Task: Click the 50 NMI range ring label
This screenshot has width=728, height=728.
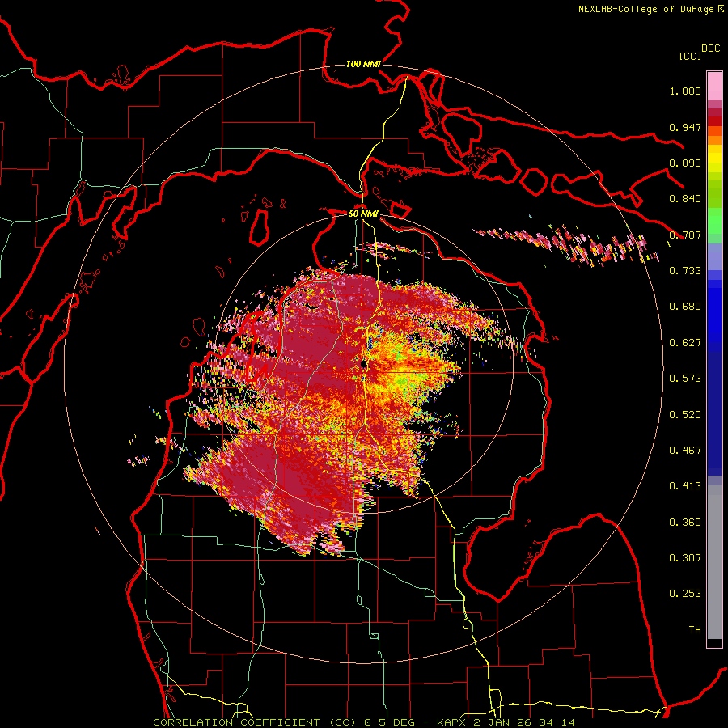Action: (x=363, y=214)
